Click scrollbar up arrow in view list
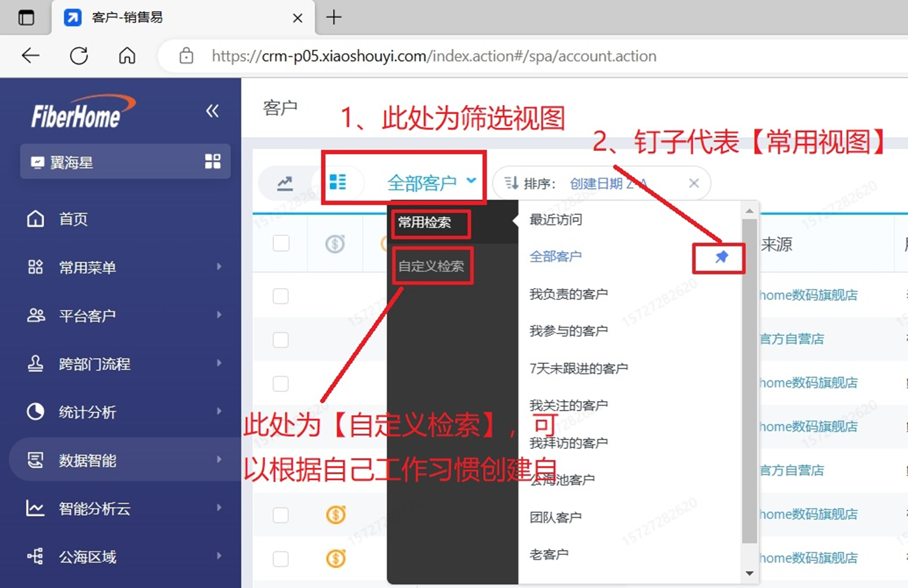 tap(749, 211)
